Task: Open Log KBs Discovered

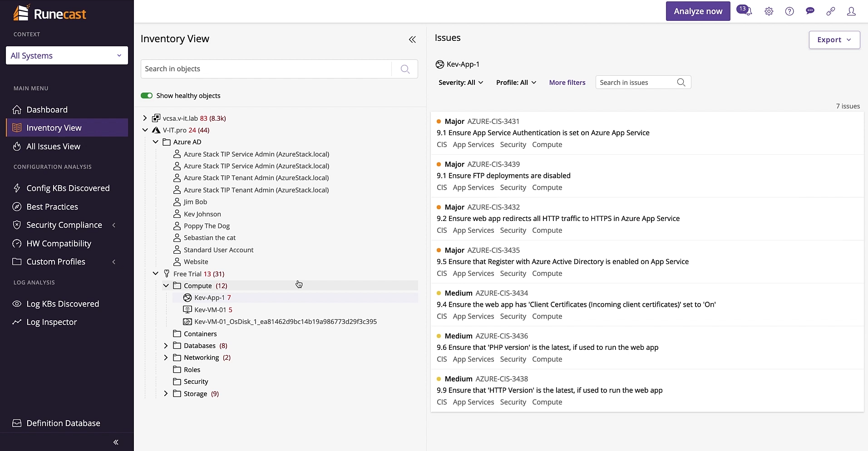Action: [x=67, y=304]
